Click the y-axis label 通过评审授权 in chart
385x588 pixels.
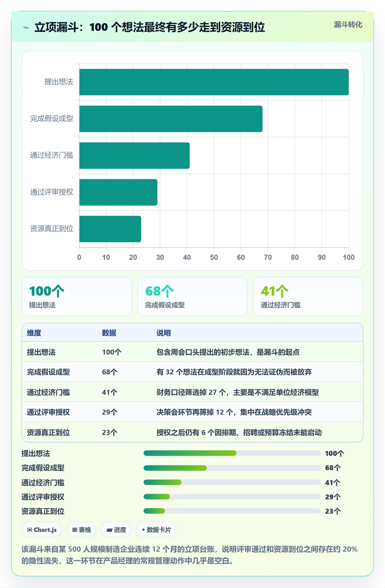click(51, 192)
